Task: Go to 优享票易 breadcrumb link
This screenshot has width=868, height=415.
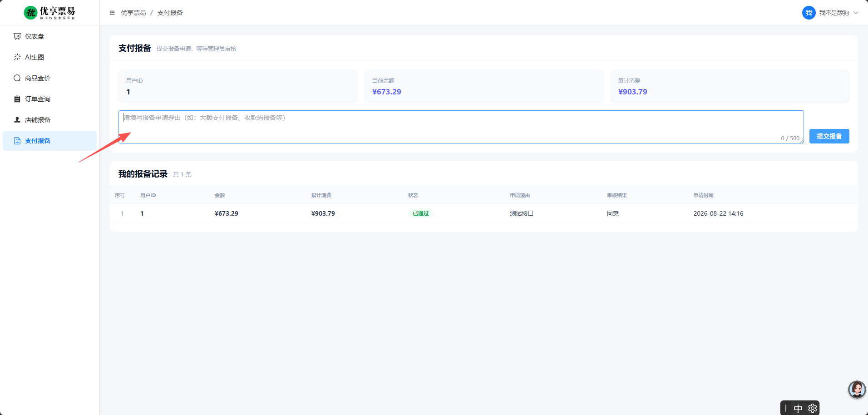Action: point(133,13)
